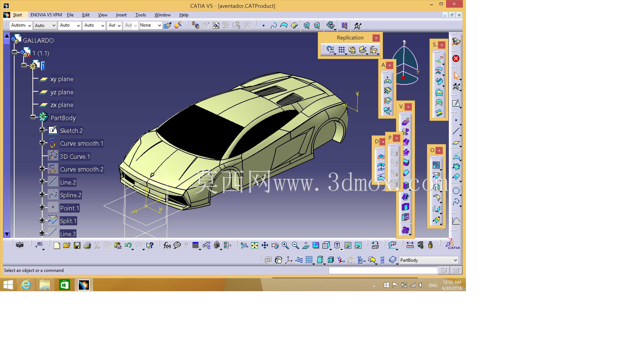Open the ENOVIA V5 VPM menu
This screenshot has height=364, width=641.
tap(46, 15)
